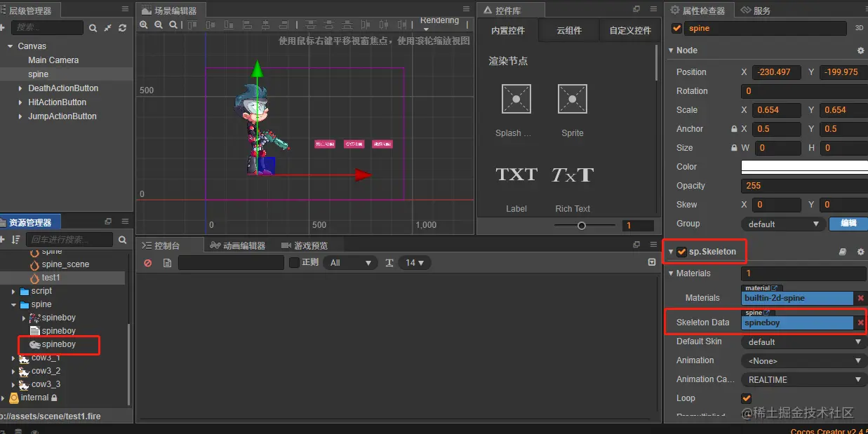Image resolution: width=868 pixels, height=434 pixels.
Task: Open the Color white swatch picker
Action: pyautogui.click(x=804, y=167)
